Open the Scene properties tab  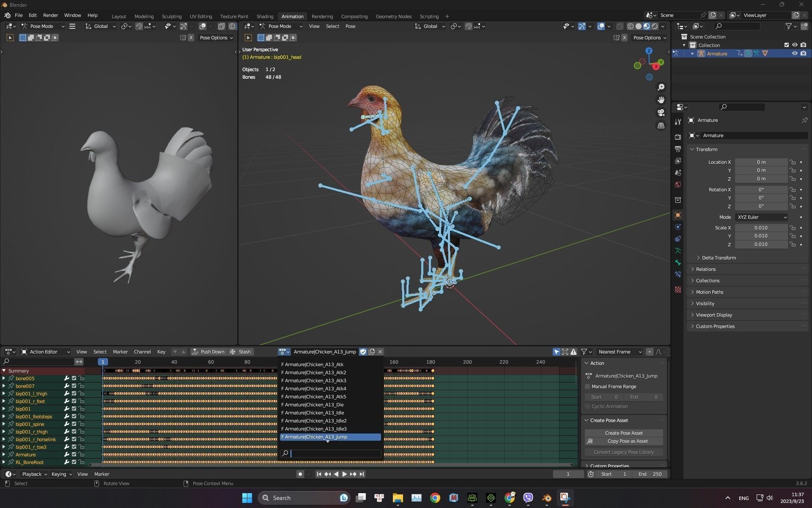pos(678,173)
